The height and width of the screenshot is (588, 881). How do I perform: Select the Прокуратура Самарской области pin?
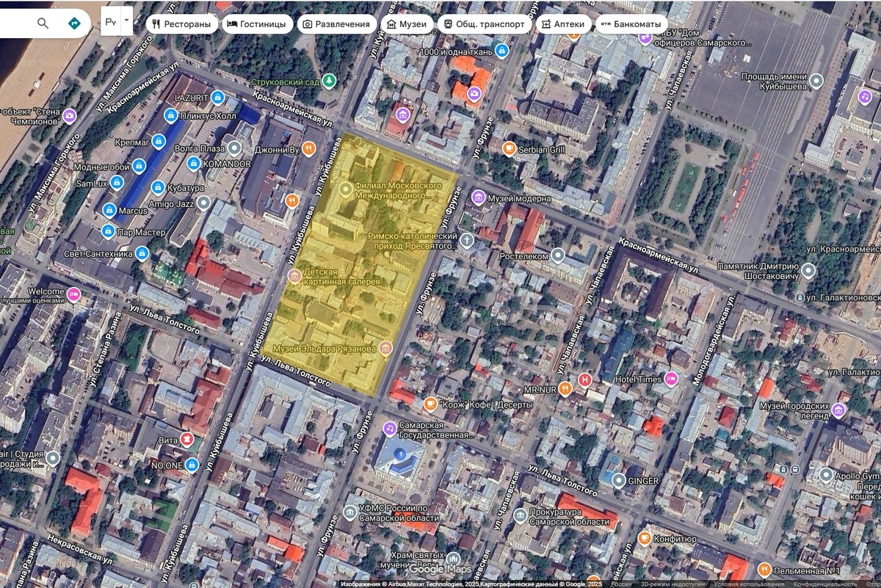click(520, 515)
